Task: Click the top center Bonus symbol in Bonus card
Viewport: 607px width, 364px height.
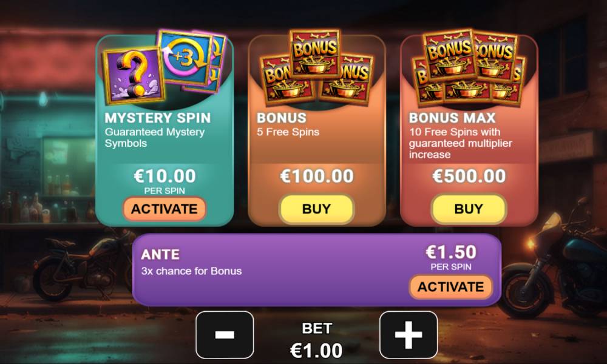Action: (316, 53)
